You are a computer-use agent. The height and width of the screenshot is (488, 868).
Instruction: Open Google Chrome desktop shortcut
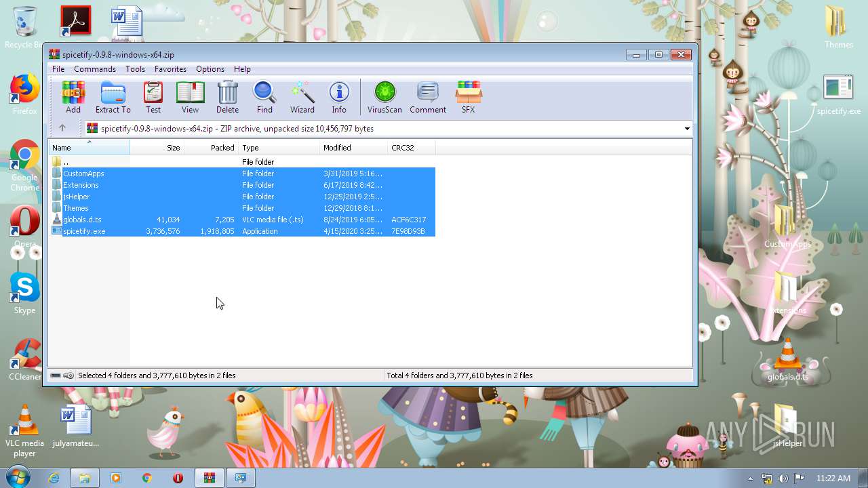24,166
